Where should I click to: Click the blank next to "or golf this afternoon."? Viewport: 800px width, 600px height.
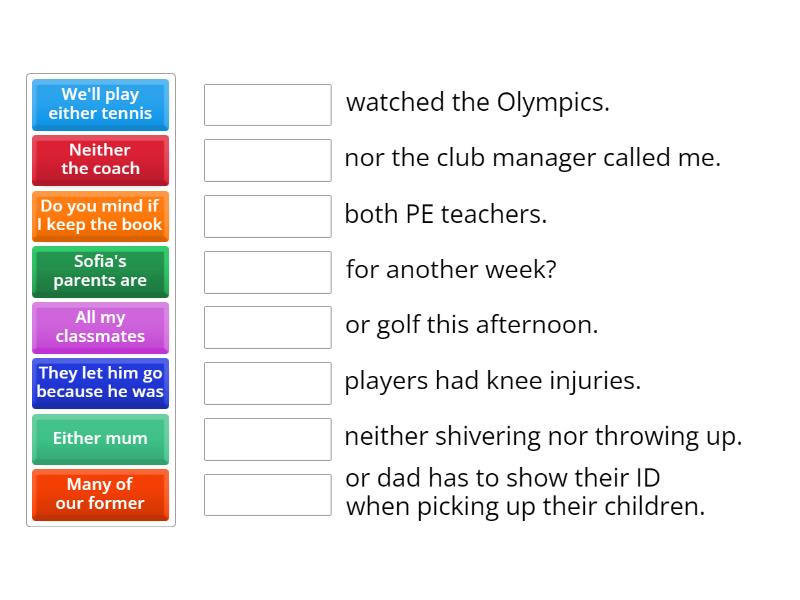click(267, 327)
